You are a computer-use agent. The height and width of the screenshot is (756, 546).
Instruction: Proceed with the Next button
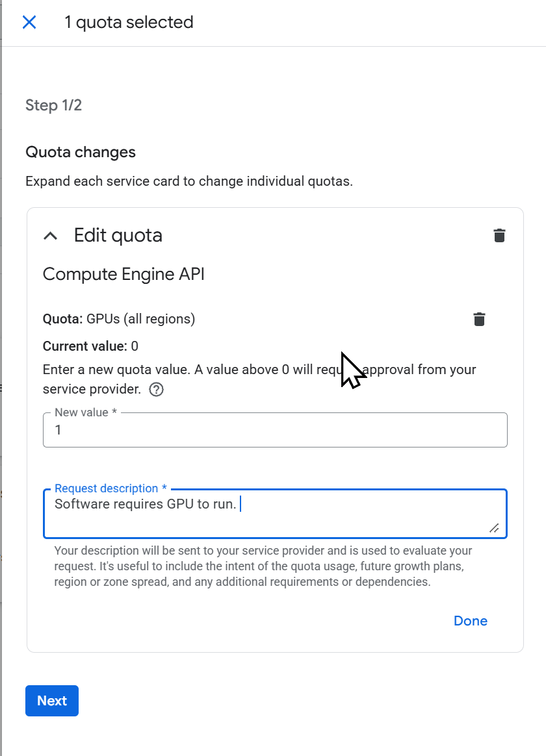(x=52, y=701)
